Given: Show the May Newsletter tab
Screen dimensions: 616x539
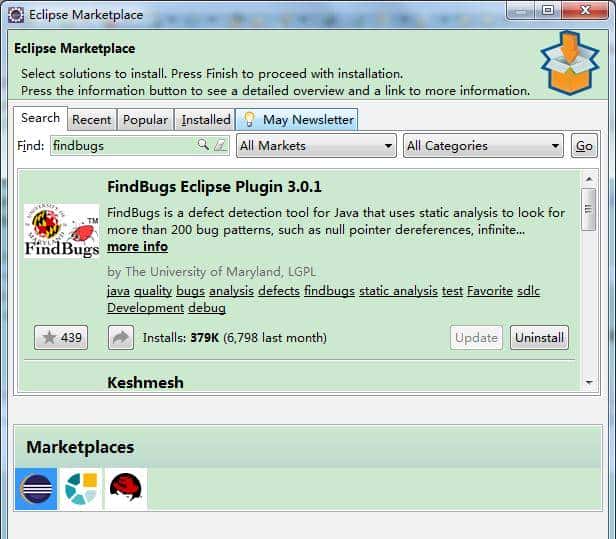Looking at the screenshot, I should [298, 120].
